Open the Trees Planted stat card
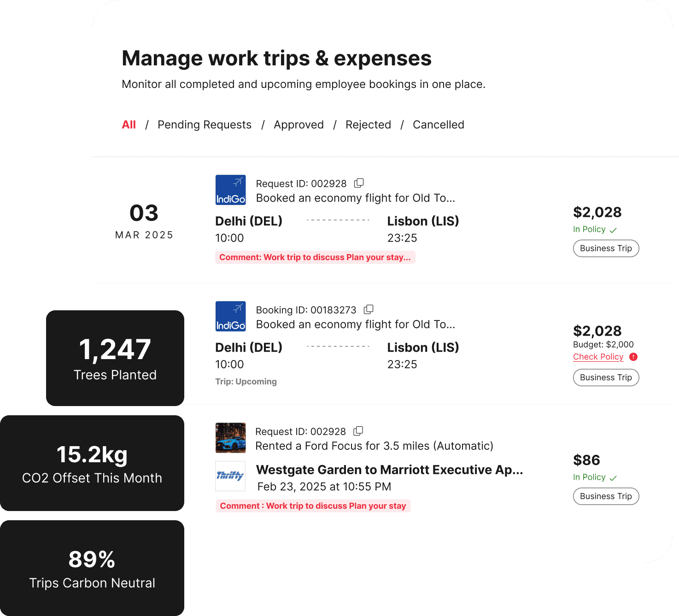The image size is (679, 616). (x=115, y=358)
